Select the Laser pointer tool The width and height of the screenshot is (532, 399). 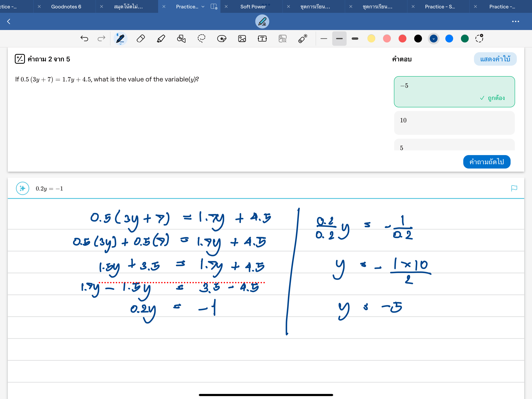pyautogui.click(x=303, y=39)
